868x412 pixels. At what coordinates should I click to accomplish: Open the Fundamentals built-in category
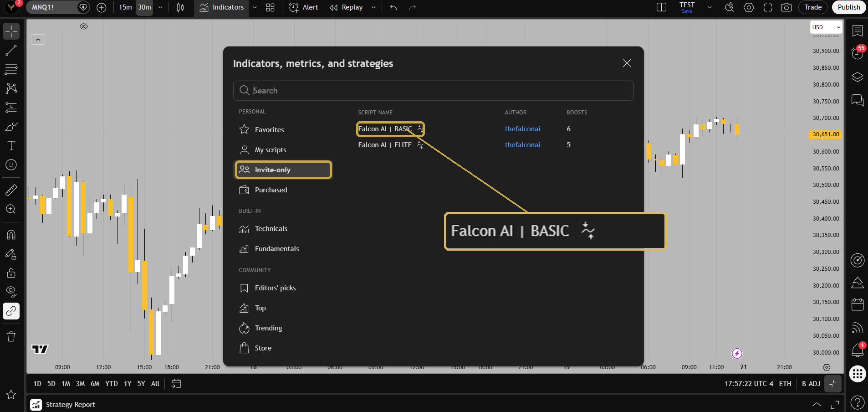(x=283, y=248)
